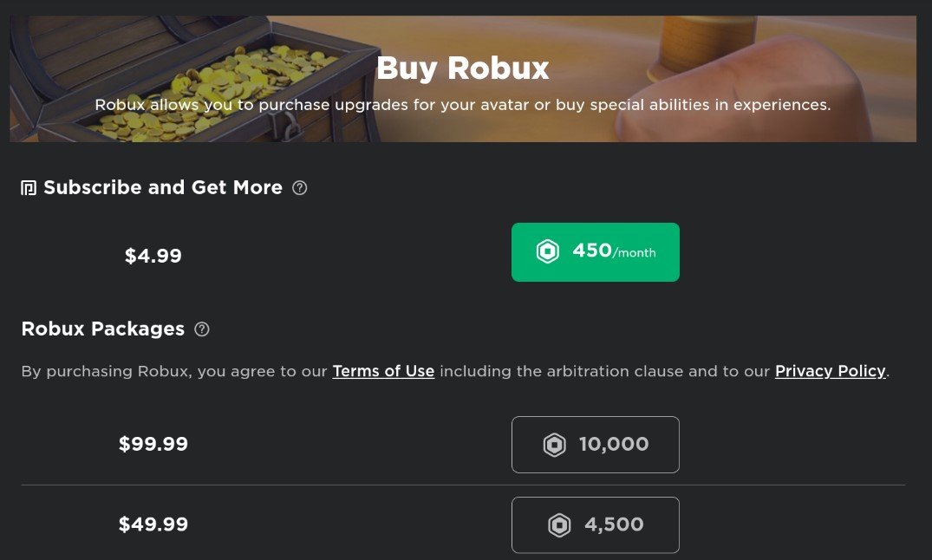
Task: Click the $4.99 subscription price
Action: click(153, 256)
